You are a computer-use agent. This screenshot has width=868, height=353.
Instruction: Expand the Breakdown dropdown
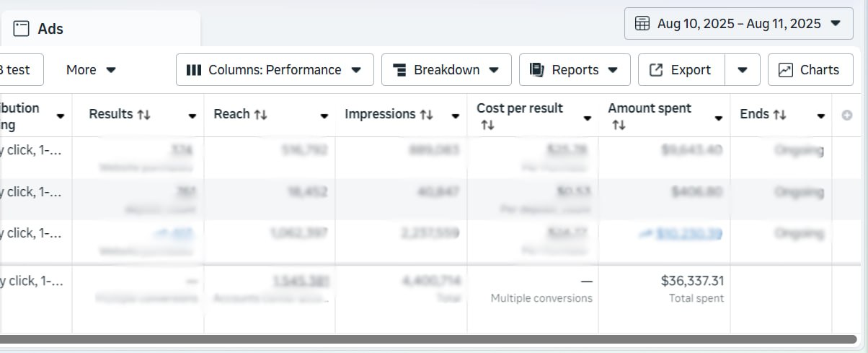(x=446, y=70)
